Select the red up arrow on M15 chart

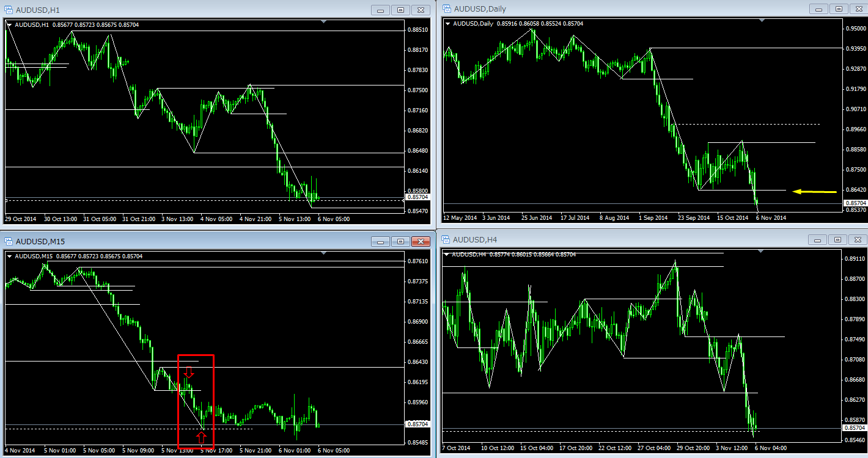[201, 437]
